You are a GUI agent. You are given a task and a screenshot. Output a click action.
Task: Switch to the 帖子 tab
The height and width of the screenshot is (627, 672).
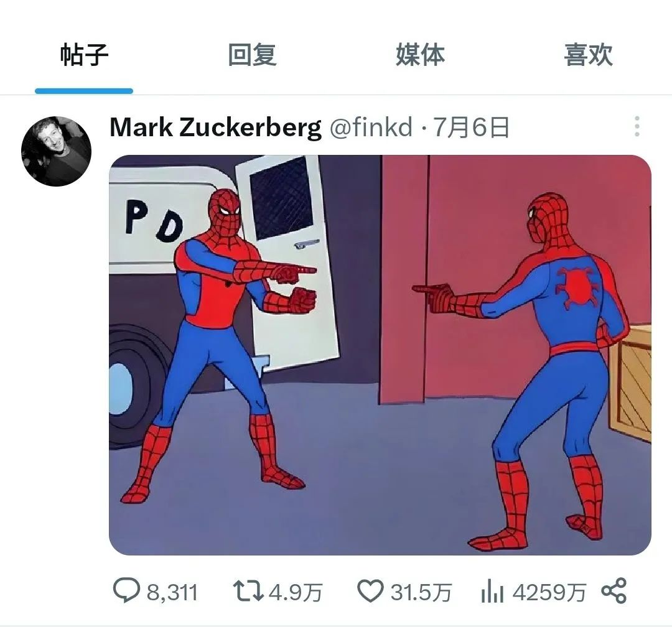point(84,55)
